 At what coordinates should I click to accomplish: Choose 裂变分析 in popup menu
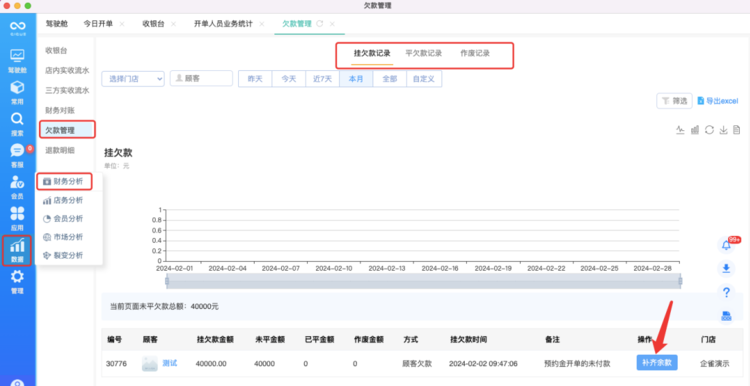[x=63, y=255]
